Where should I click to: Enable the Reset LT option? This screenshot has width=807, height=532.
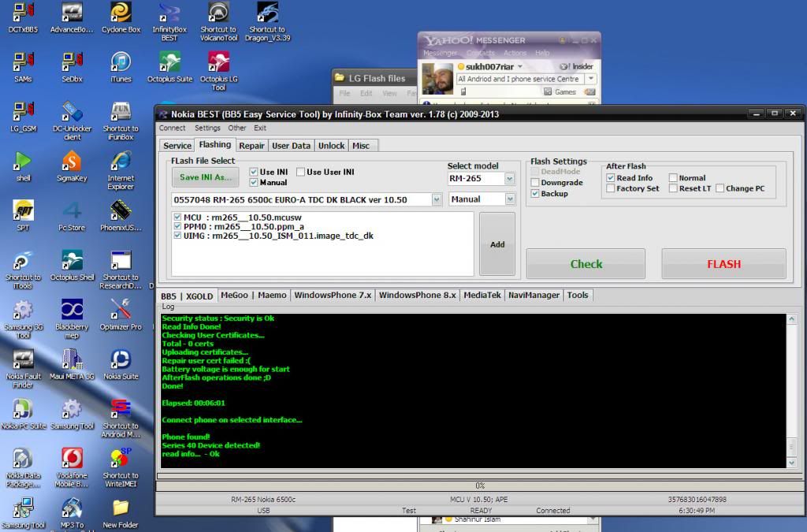(673, 188)
